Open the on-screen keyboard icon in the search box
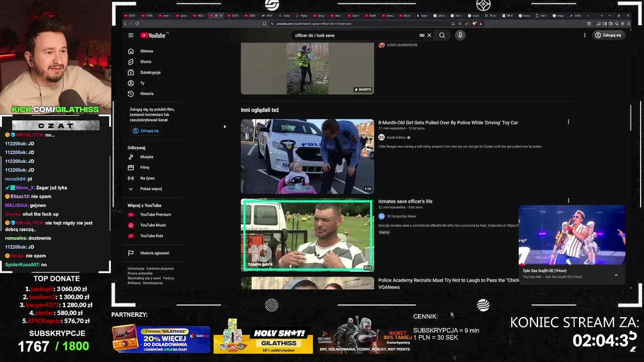Image resolution: width=644 pixels, height=362 pixels. point(422,35)
